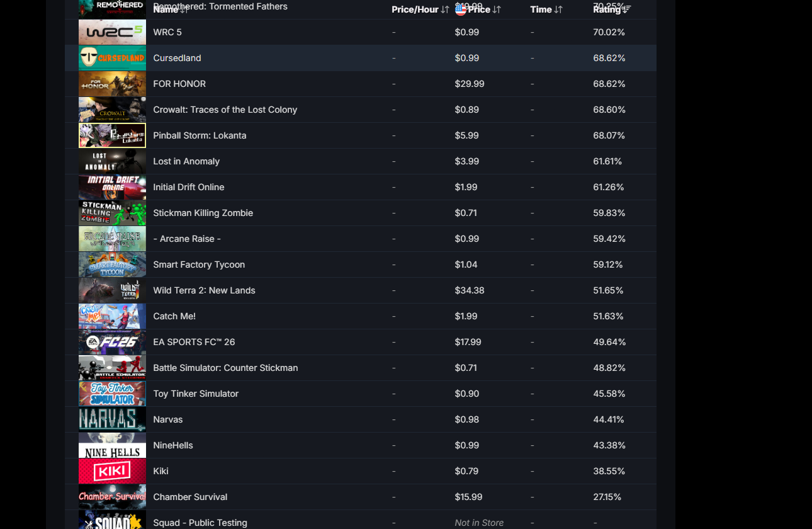This screenshot has width=812, height=529.
Task: Click the Smart Factory Tycoon thumbnail
Action: point(112,264)
